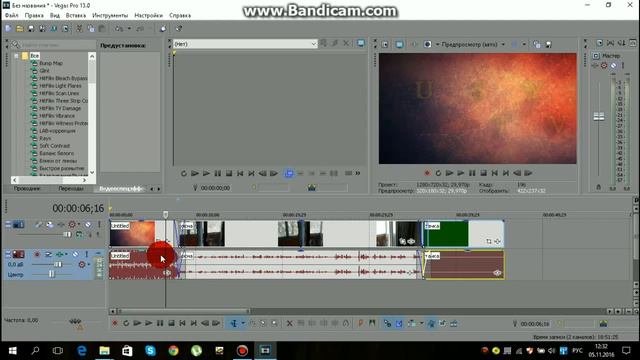Click Play in the video preview transport
The height and width of the screenshot is (360, 640).
click(x=461, y=173)
